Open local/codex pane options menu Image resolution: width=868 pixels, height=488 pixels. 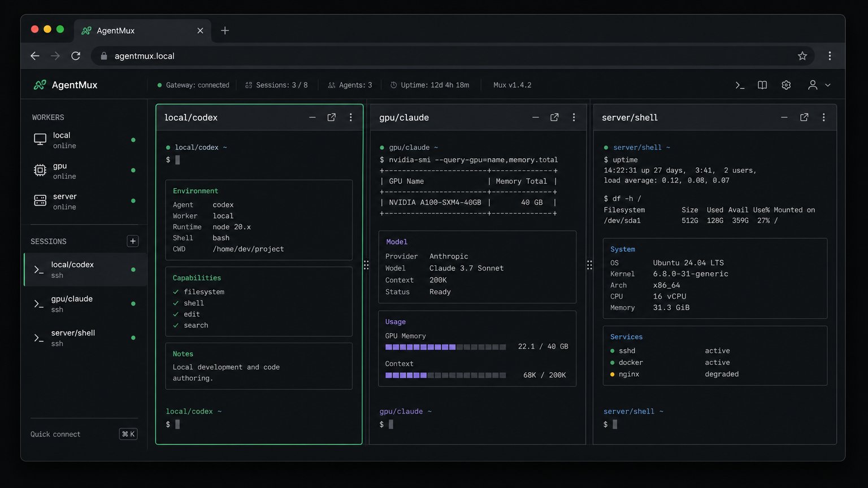pyautogui.click(x=351, y=117)
